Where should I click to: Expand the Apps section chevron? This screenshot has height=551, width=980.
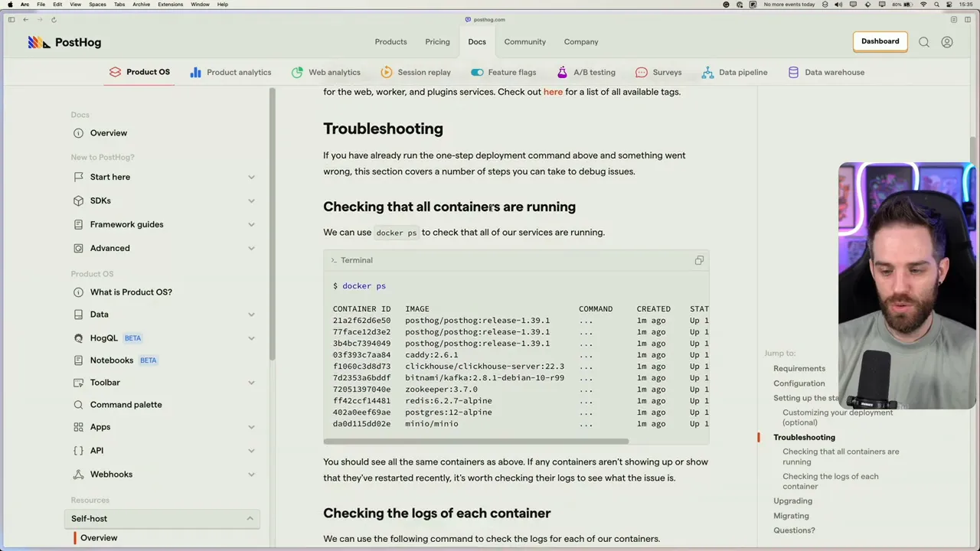pyautogui.click(x=251, y=426)
